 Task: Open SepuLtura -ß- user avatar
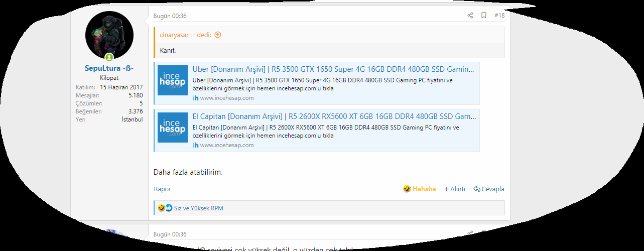point(109,35)
